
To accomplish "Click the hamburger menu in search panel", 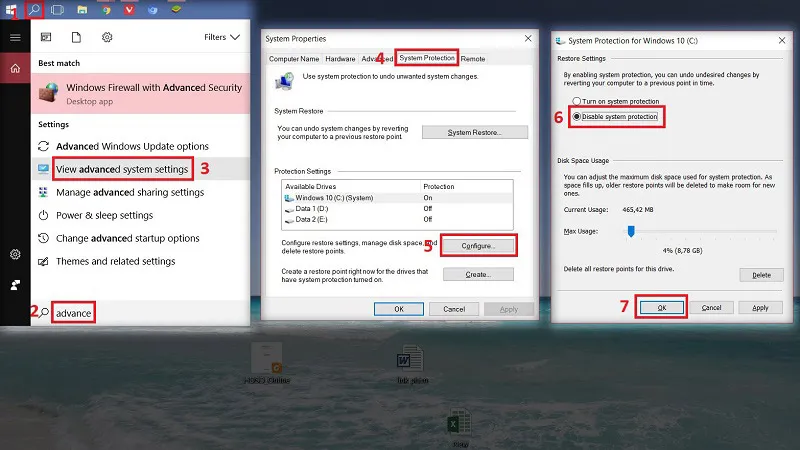I will (15, 37).
